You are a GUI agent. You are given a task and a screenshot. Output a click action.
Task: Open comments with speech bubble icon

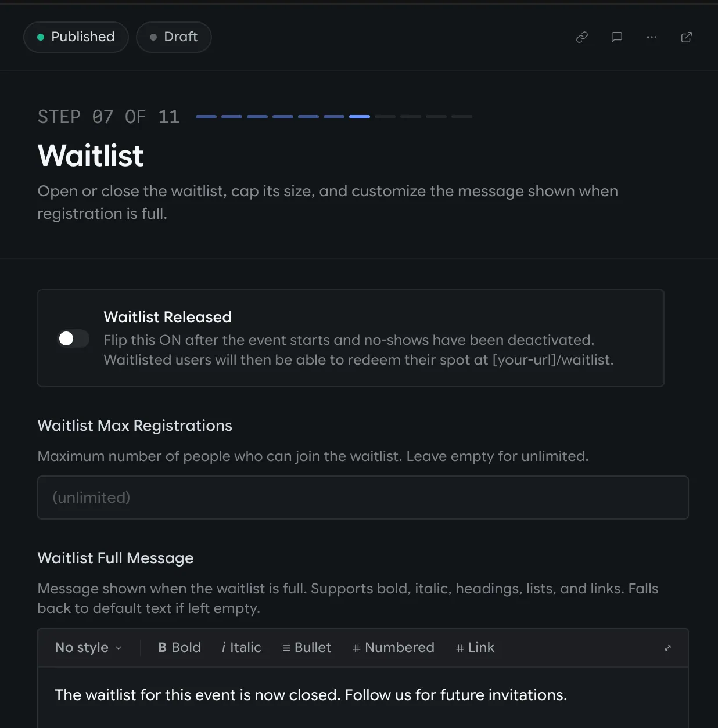pos(617,37)
